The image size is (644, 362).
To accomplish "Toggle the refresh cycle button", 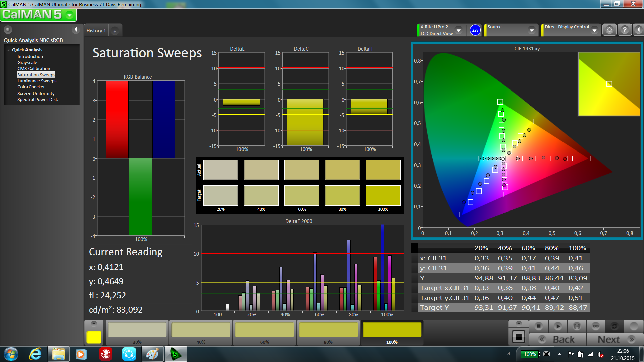I will [614, 326].
